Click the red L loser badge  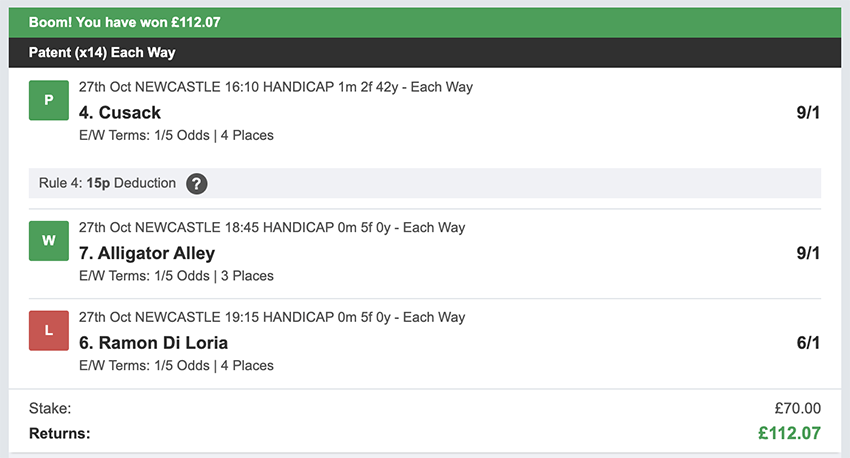tap(48, 331)
